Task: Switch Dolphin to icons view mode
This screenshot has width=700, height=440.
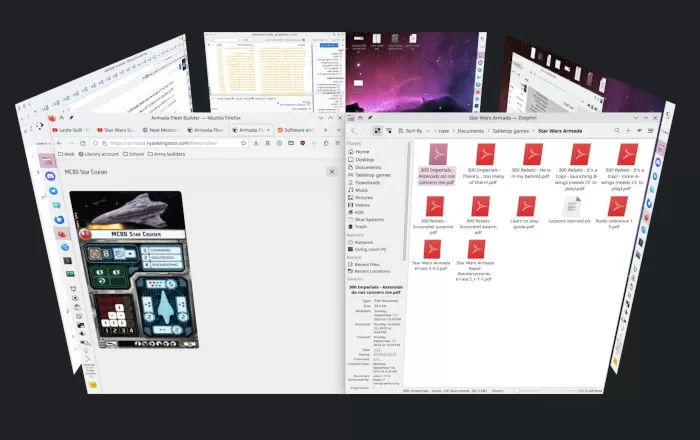Action: 377,130
